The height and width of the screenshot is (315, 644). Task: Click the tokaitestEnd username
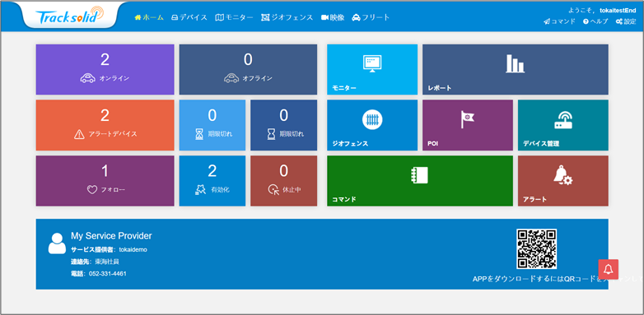pyautogui.click(x=618, y=10)
